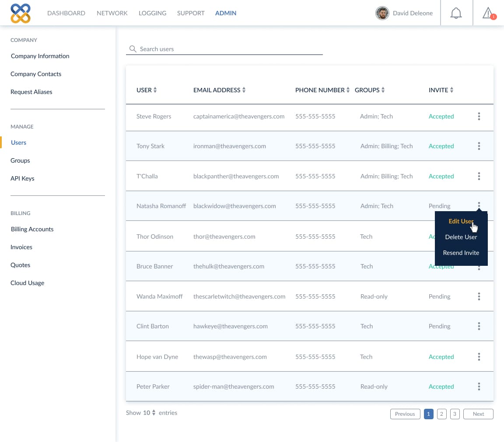Open the kebab menu for Wanda Maximoff

pos(479,296)
